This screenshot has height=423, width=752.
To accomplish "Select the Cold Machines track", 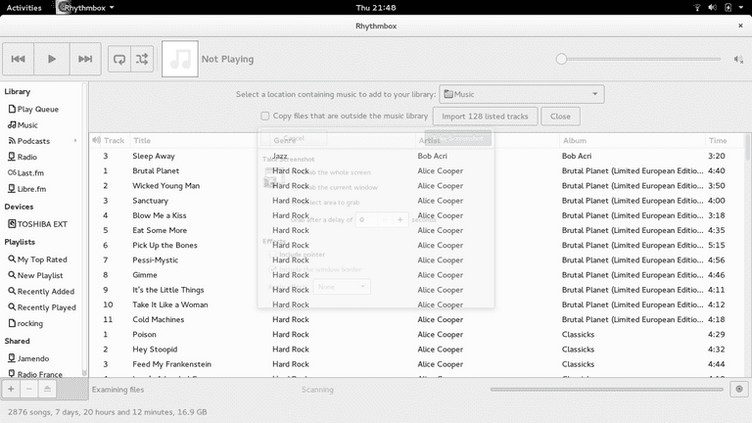I will click(x=158, y=319).
